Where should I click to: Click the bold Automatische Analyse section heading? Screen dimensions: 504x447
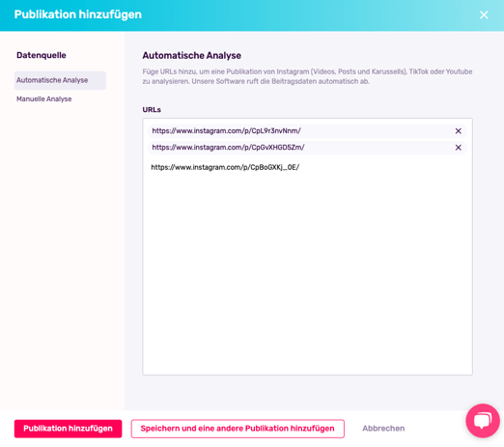click(191, 55)
